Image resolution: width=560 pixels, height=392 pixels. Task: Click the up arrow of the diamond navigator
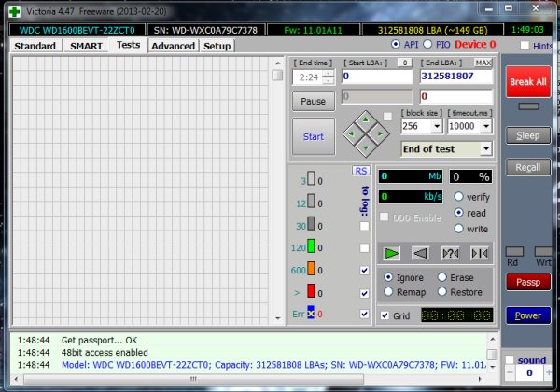pos(366,120)
